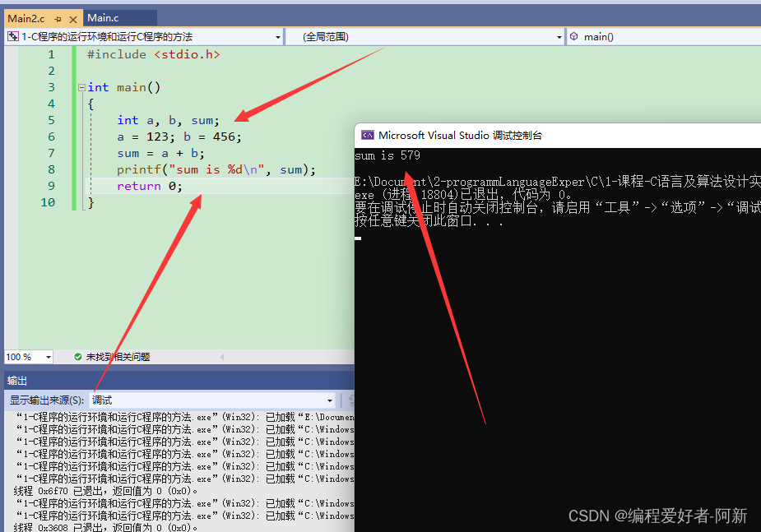Click the horizontal scrollbar left arrow

click(x=222, y=357)
